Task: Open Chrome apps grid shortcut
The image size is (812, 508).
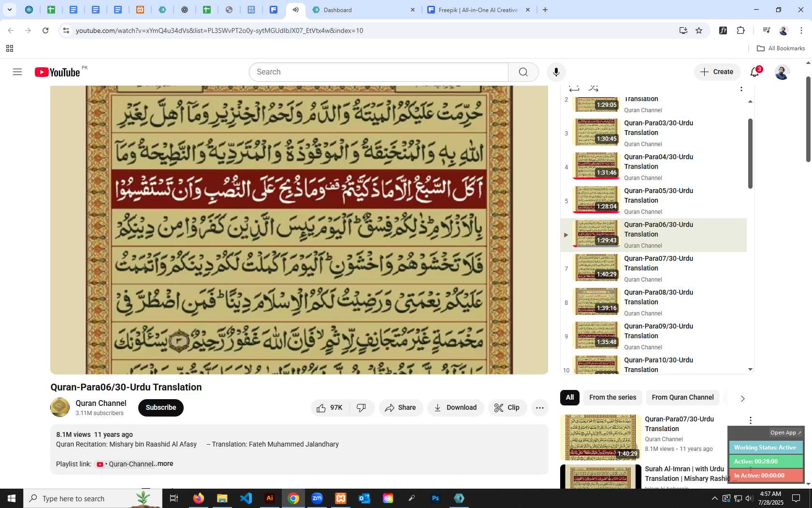Action: [x=10, y=48]
